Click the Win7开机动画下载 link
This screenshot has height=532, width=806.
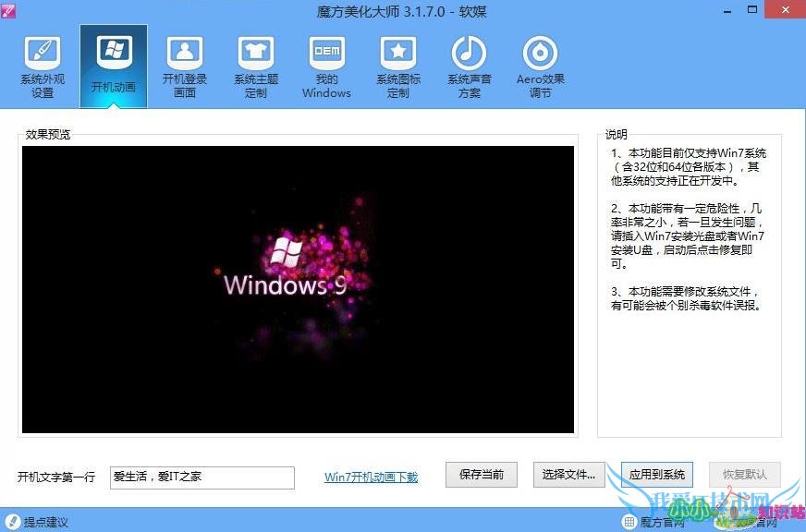pyautogui.click(x=372, y=477)
